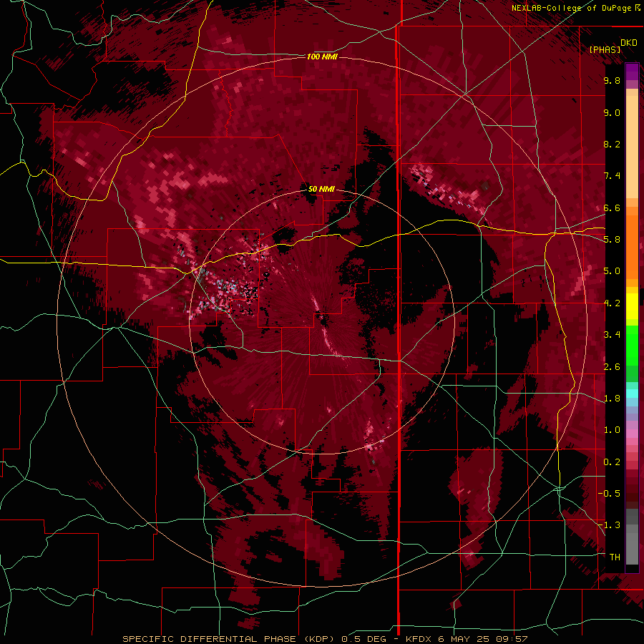Click the [PHAS] legend label
Image resolution: width=644 pixels, height=644 pixels.
point(605,50)
